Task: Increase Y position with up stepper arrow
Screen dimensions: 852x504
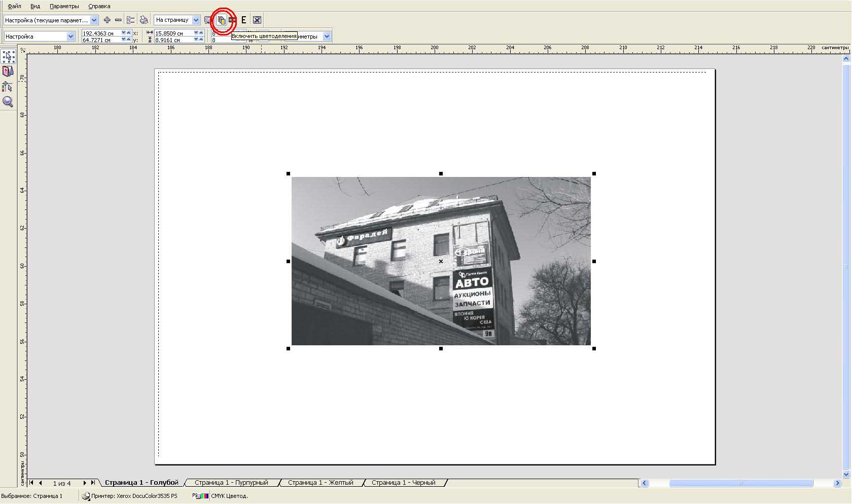Action: click(129, 40)
